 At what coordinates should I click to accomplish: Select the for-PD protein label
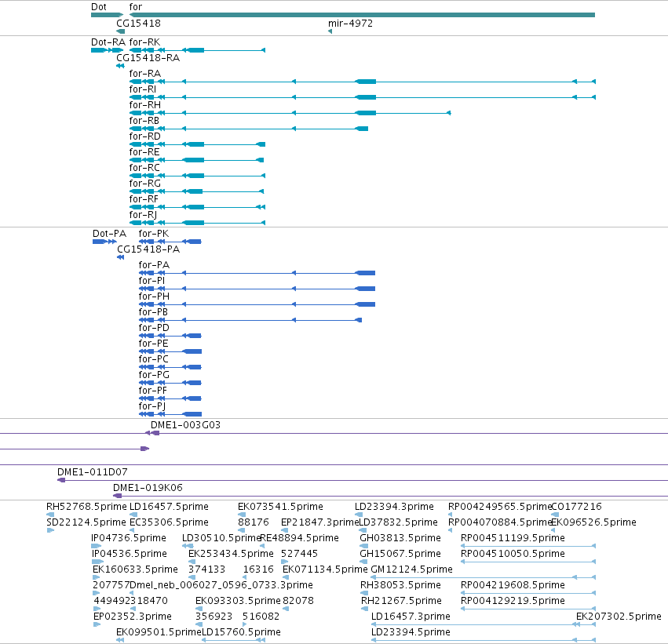tap(154, 328)
